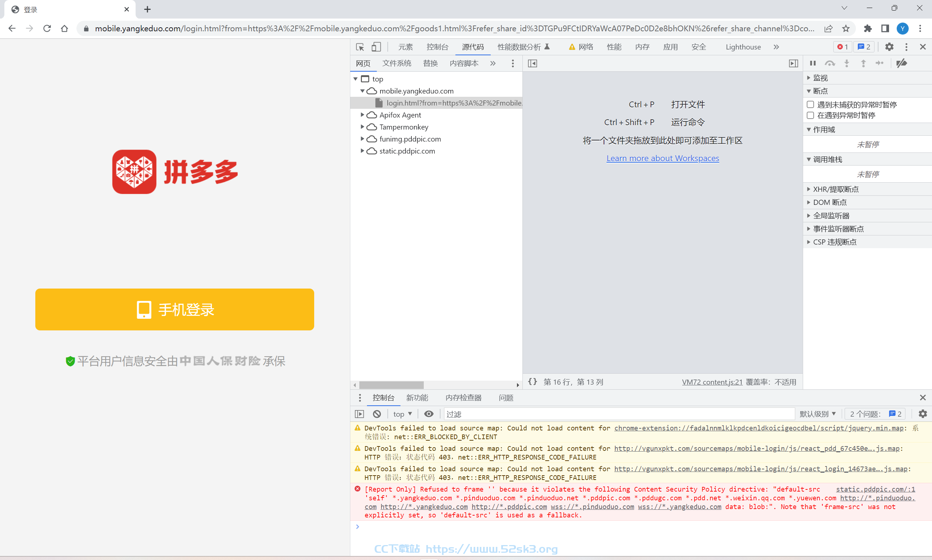Screen dimensions: 932x560
Task: Click the step icon in debugger
Action: [x=880, y=63]
